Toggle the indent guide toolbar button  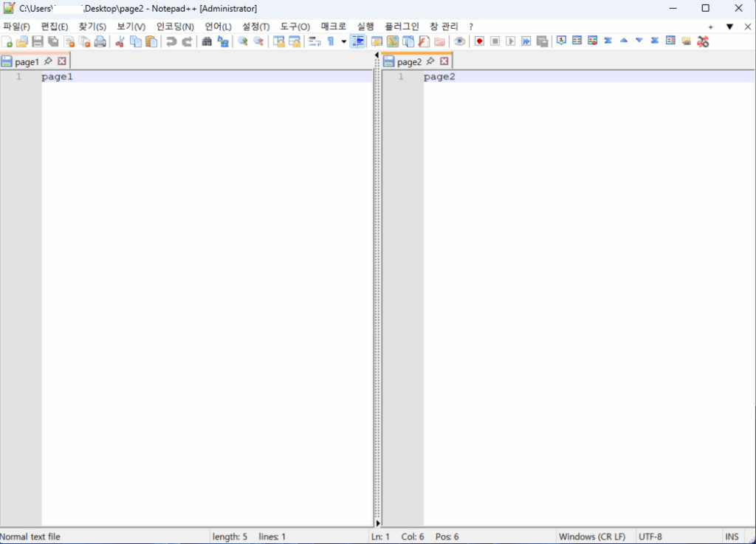[x=357, y=41]
